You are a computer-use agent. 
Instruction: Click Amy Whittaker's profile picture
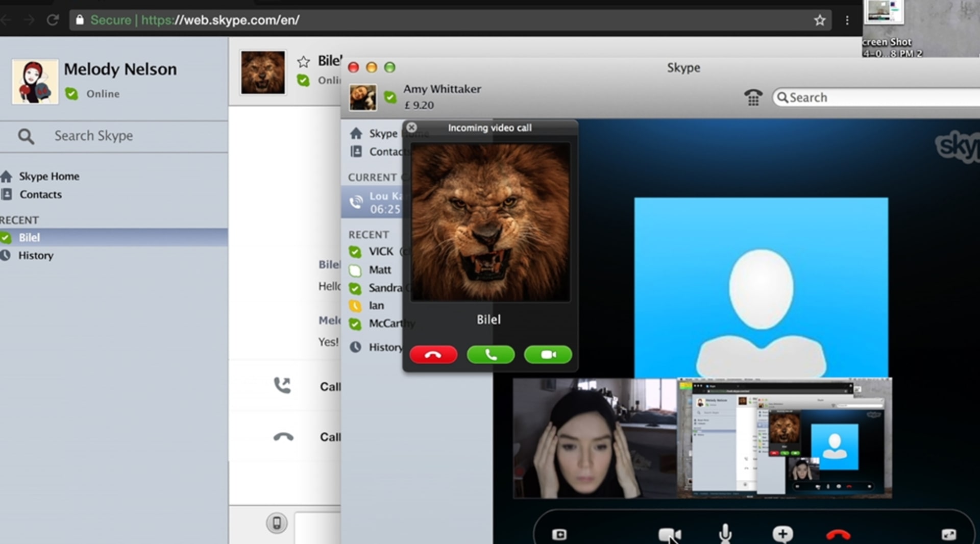click(363, 97)
